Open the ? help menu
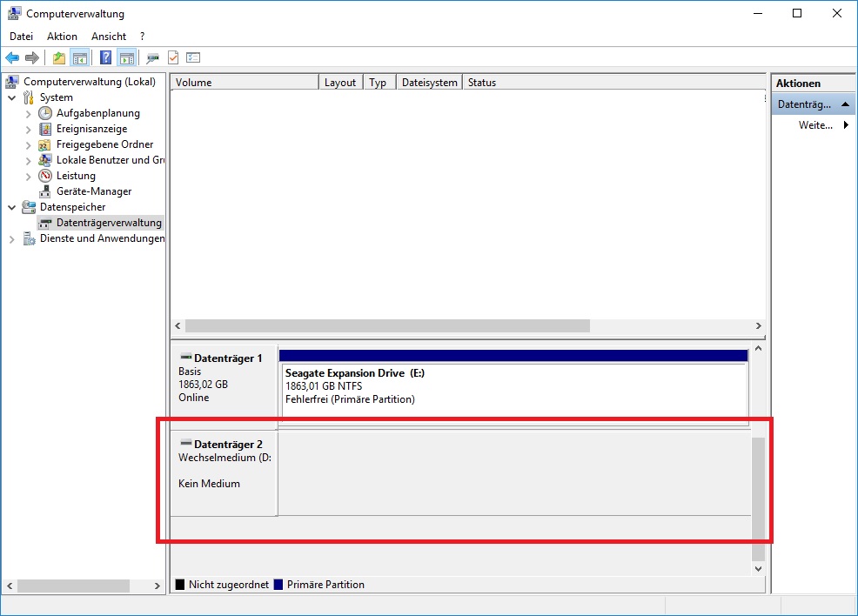The image size is (858, 616). [x=142, y=36]
